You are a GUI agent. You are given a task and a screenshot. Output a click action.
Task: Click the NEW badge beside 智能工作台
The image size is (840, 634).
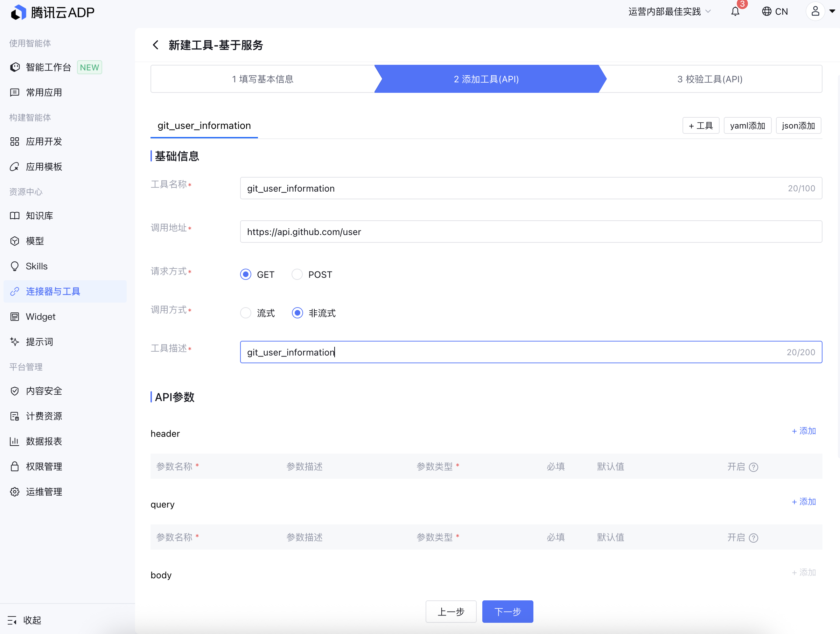[x=89, y=67]
